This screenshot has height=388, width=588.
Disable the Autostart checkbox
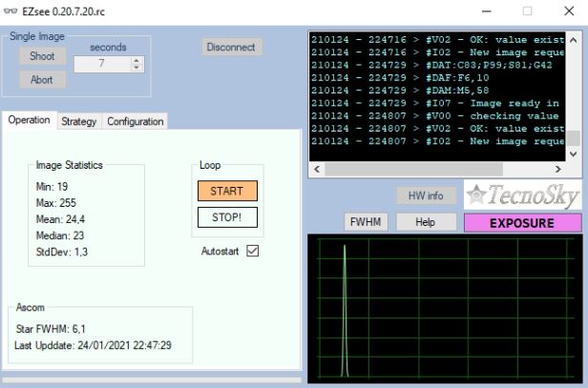point(253,251)
